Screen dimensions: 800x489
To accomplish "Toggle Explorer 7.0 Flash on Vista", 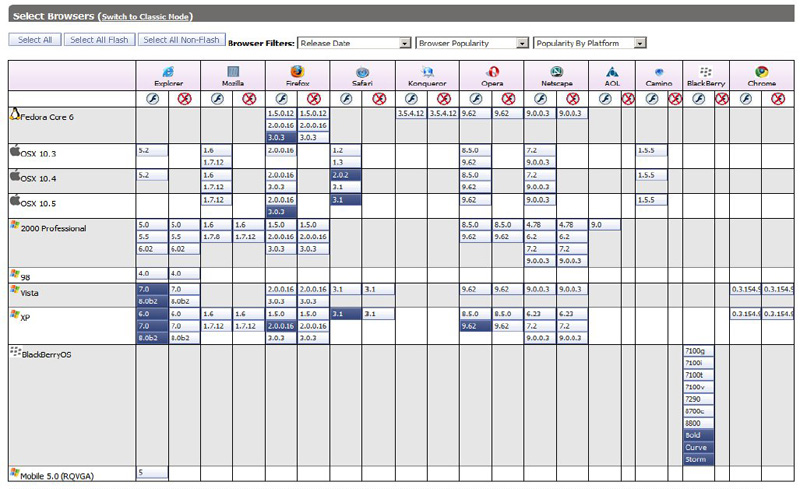I will pos(152,289).
